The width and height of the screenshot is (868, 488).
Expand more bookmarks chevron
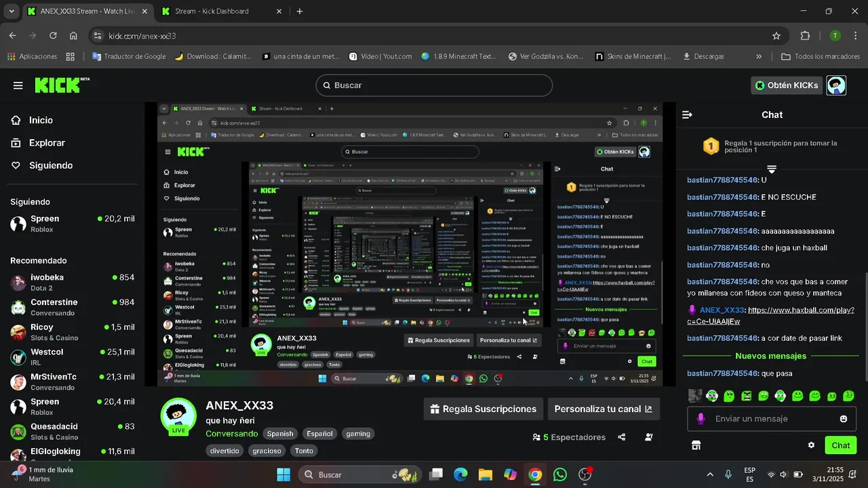point(759,56)
